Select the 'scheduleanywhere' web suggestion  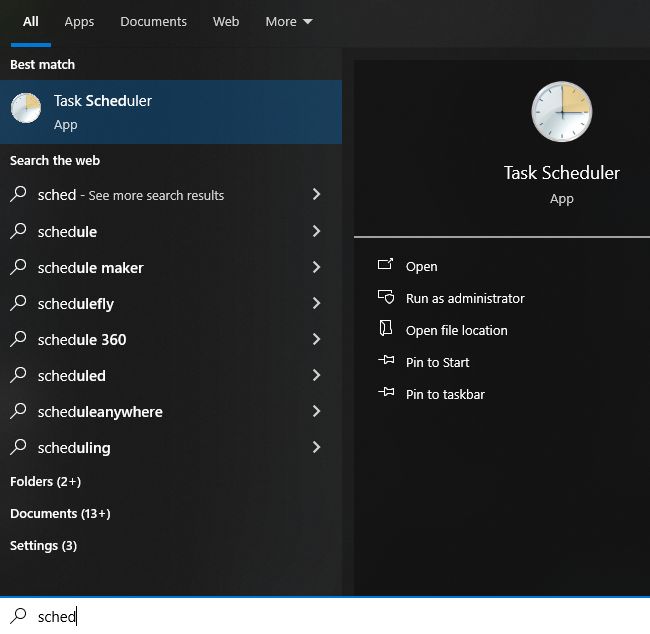tap(171, 412)
